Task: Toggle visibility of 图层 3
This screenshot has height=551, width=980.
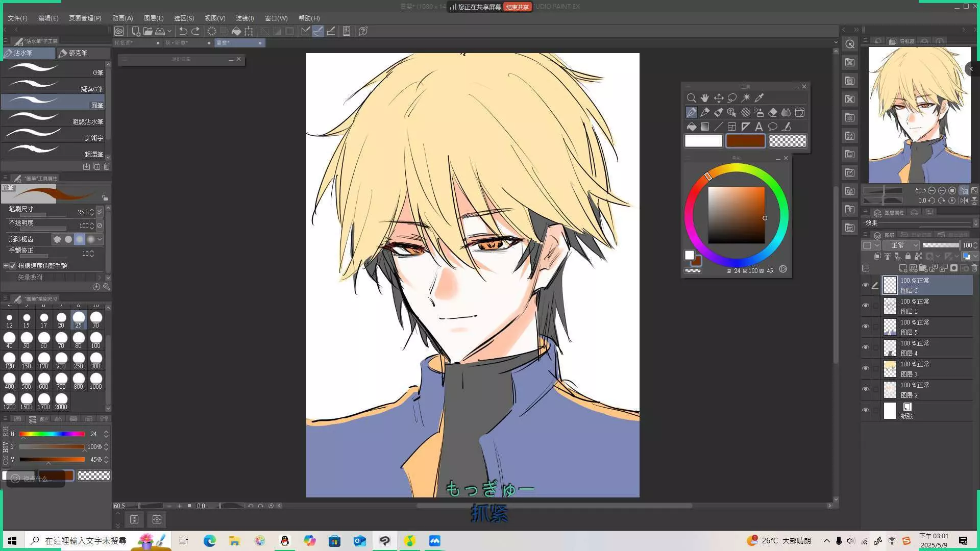Action: pos(865,369)
